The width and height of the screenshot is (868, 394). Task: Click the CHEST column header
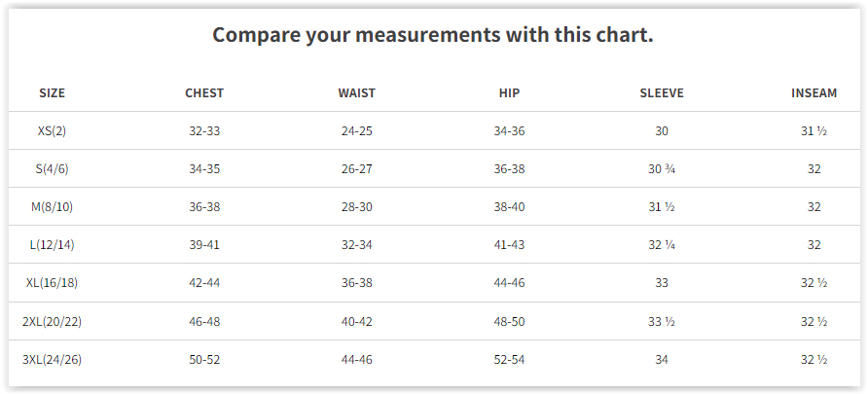click(x=204, y=93)
